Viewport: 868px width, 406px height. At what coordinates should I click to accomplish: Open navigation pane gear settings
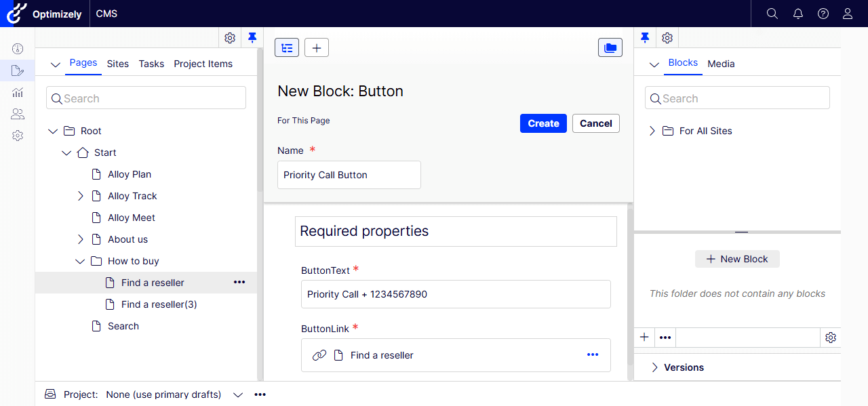click(230, 38)
